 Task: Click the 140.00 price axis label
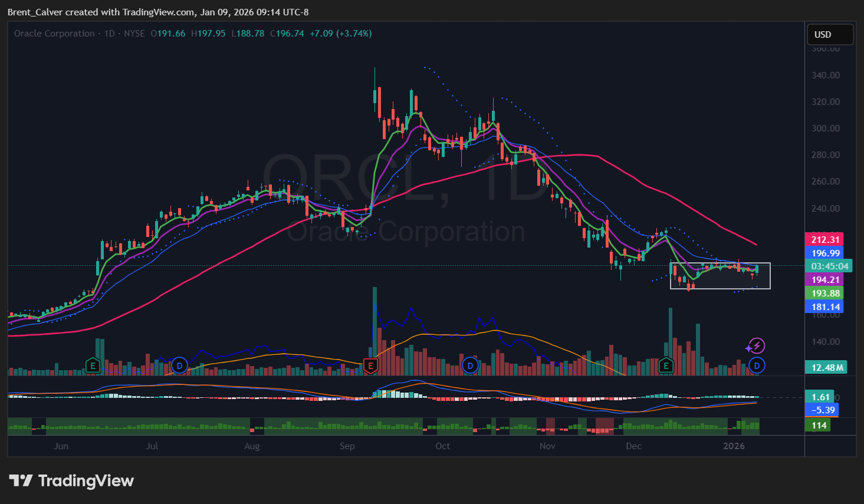[x=826, y=341]
